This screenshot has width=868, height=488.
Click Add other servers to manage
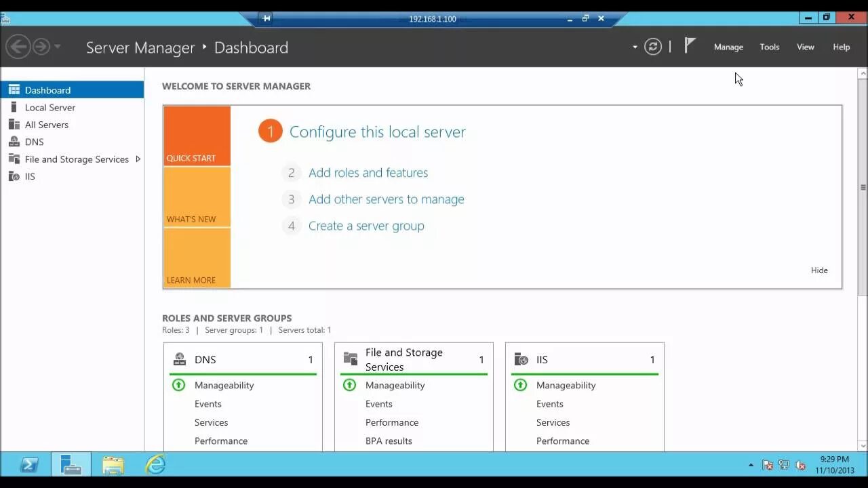[x=387, y=199]
